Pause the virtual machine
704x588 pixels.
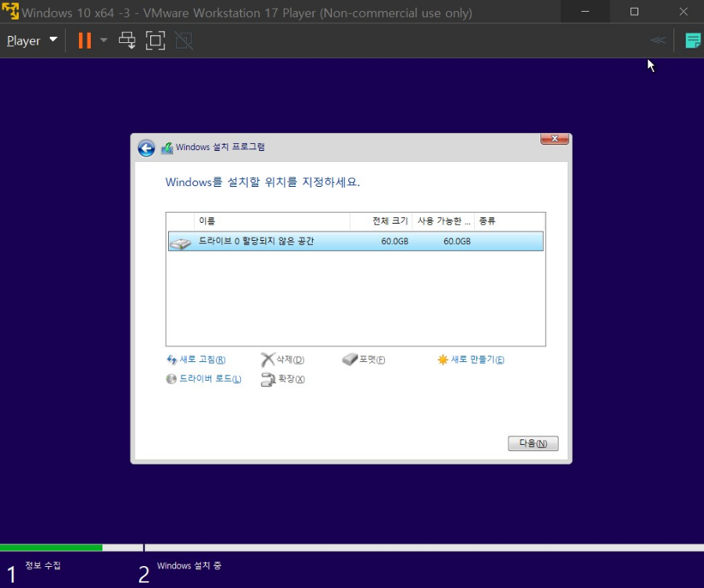84,41
